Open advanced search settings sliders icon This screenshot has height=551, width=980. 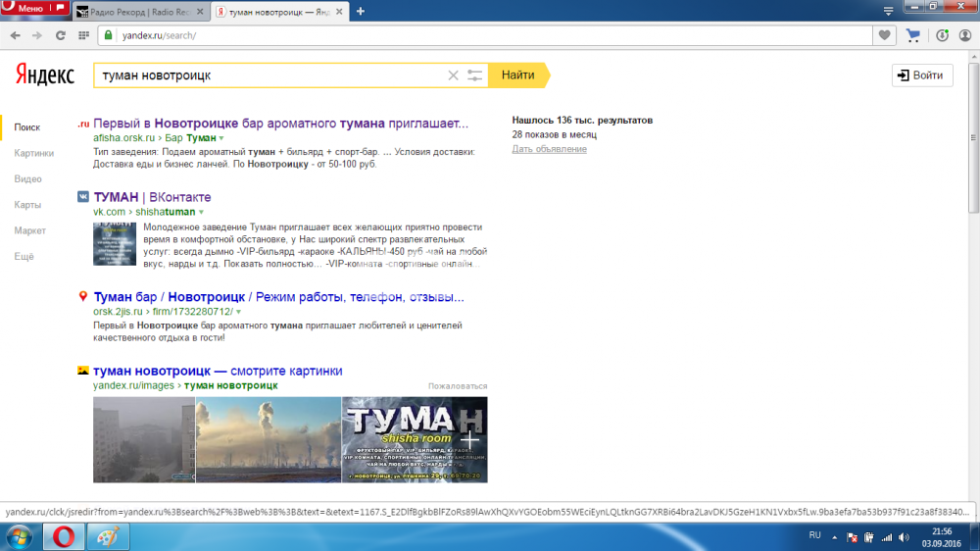475,75
